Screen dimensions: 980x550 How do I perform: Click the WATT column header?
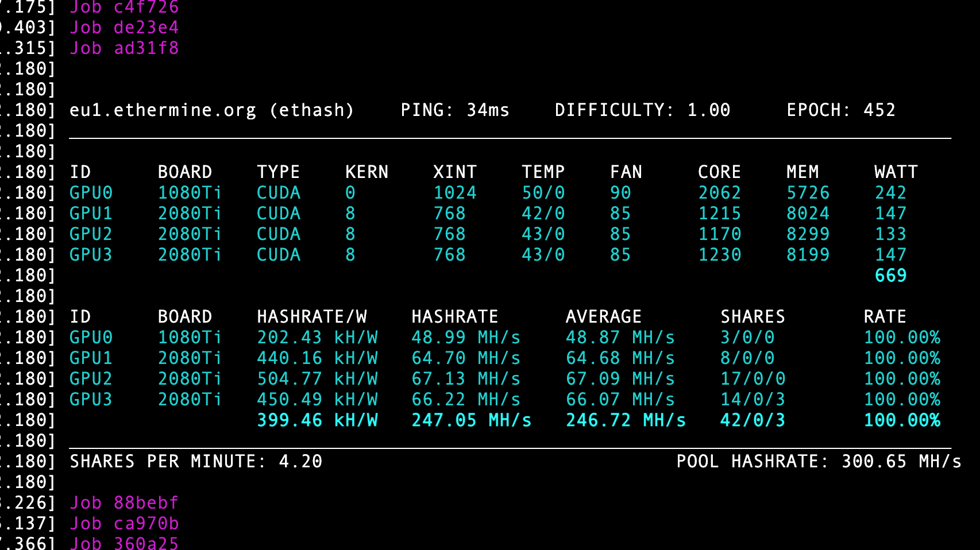(896, 172)
